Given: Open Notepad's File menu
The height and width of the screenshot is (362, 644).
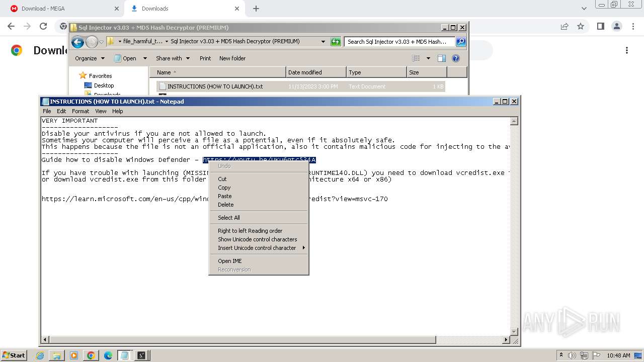Looking at the screenshot, I should (47, 111).
